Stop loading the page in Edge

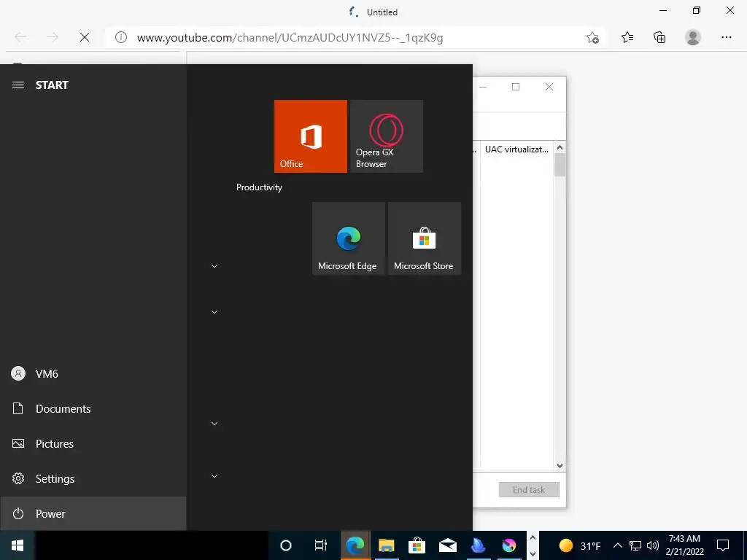point(85,37)
